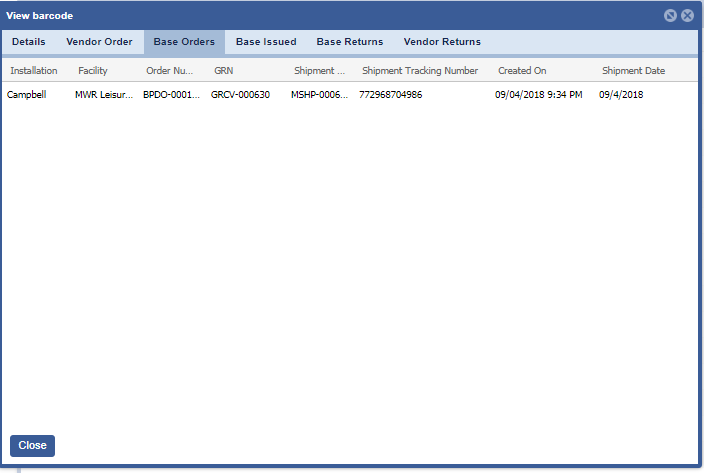Sort by the Installation column header
Viewport: 704px width, 473px height.
(x=34, y=71)
